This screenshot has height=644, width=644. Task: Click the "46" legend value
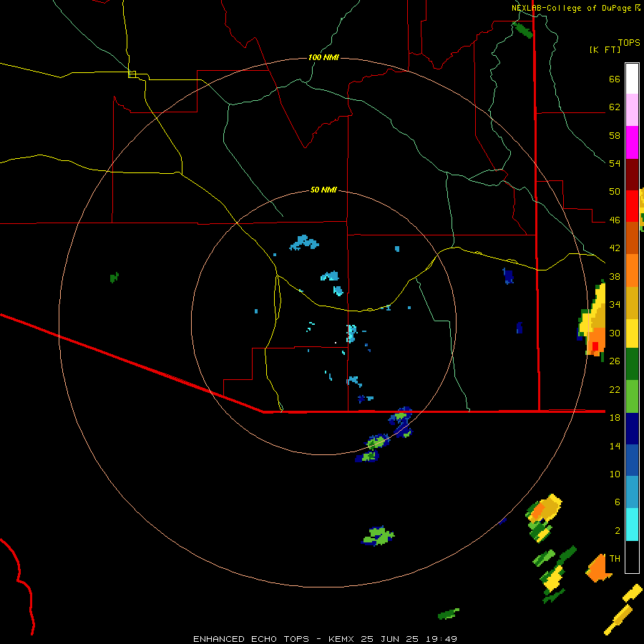(615, 220)
